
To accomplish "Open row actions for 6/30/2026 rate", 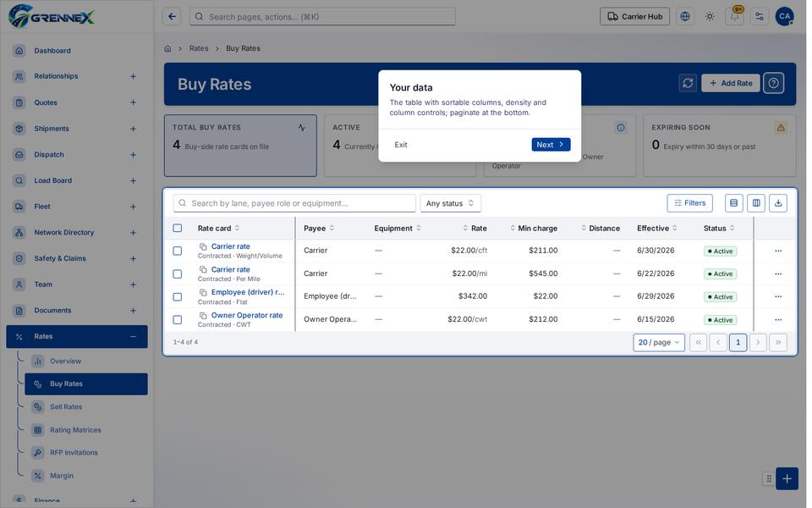I will click(x=778, y=251).
